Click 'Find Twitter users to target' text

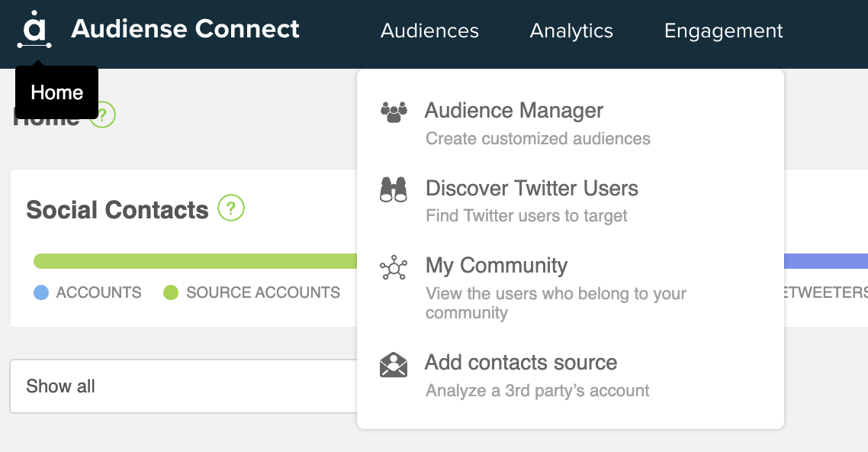click(526, 215)
